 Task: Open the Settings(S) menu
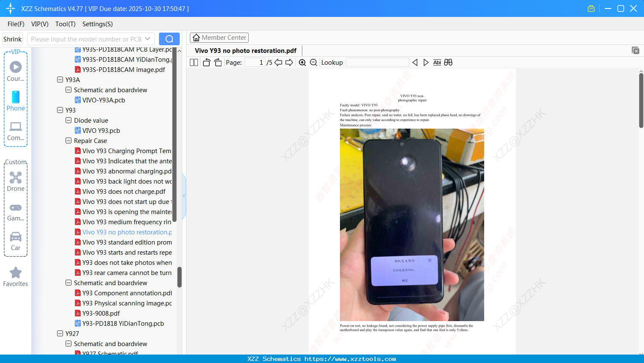click(x=97, y=24)
